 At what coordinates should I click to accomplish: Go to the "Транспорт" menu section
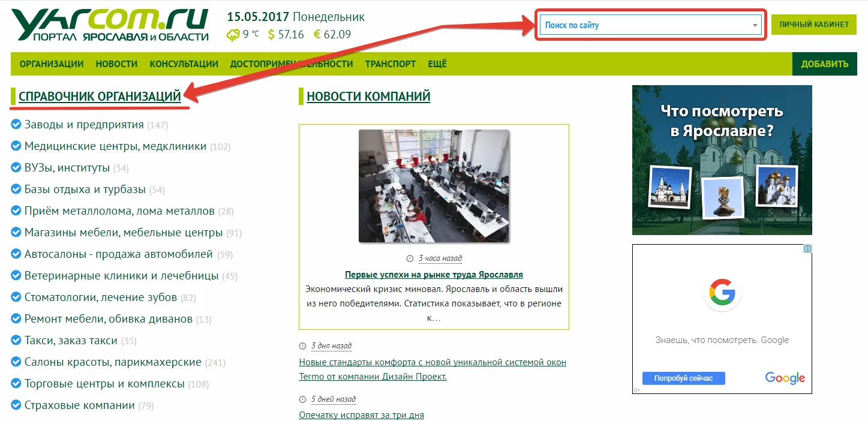click(391, 64)
